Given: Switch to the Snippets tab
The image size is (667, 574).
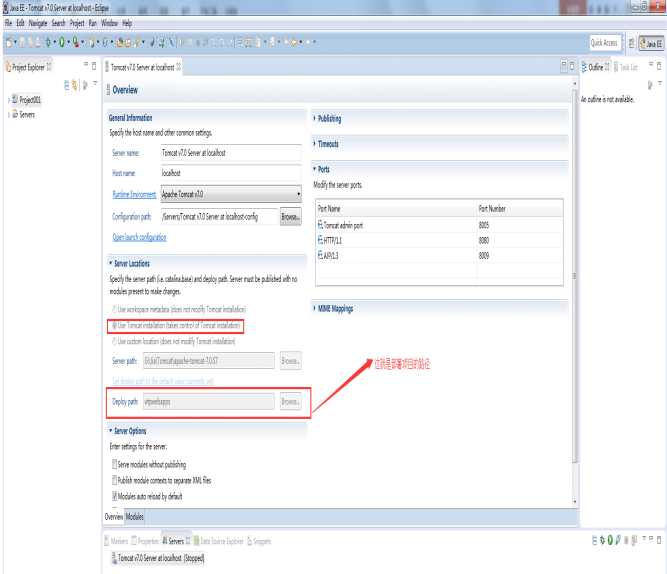Looking at the screenshot, I should (259, 541).
